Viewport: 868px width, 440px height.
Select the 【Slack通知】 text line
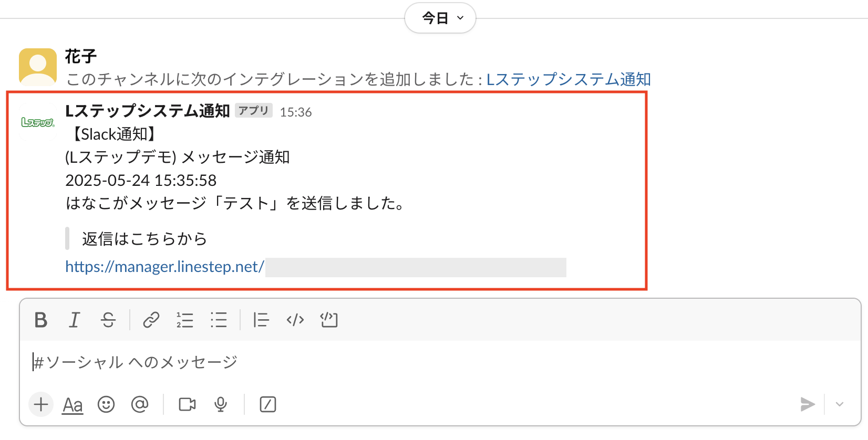pyautogui.click(x=114, y=134)
